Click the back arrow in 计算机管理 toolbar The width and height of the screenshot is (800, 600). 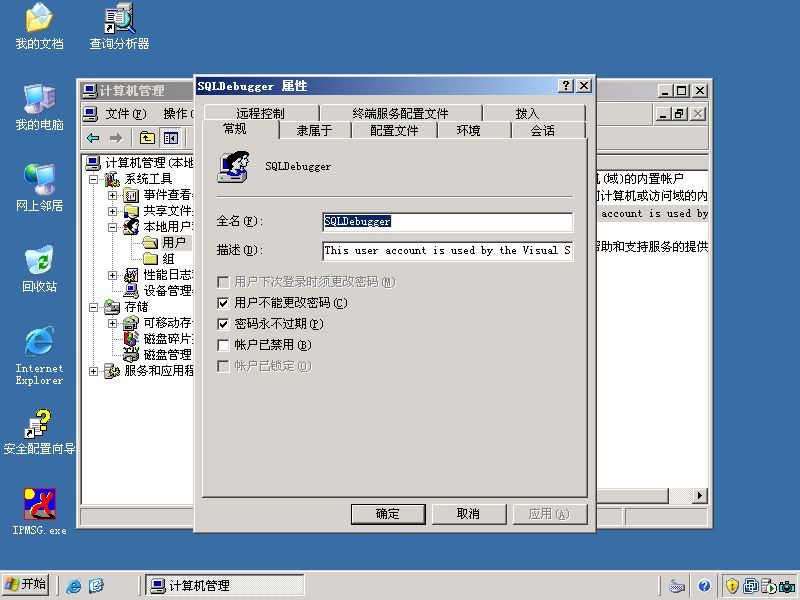(x=93, y=138)
